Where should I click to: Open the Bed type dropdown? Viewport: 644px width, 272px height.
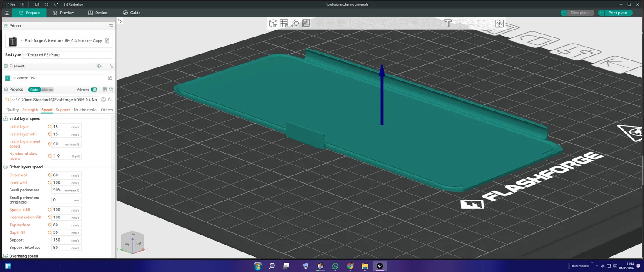pos(67,55)
